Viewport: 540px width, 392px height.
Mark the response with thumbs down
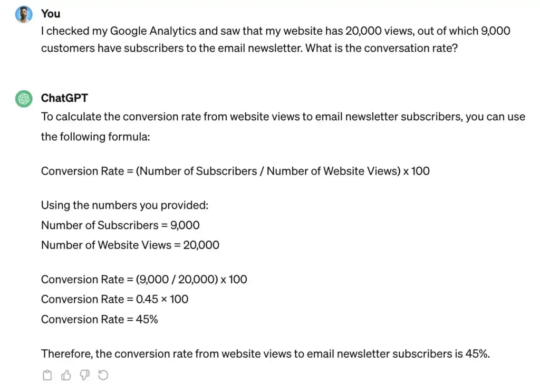coord(84,375)
